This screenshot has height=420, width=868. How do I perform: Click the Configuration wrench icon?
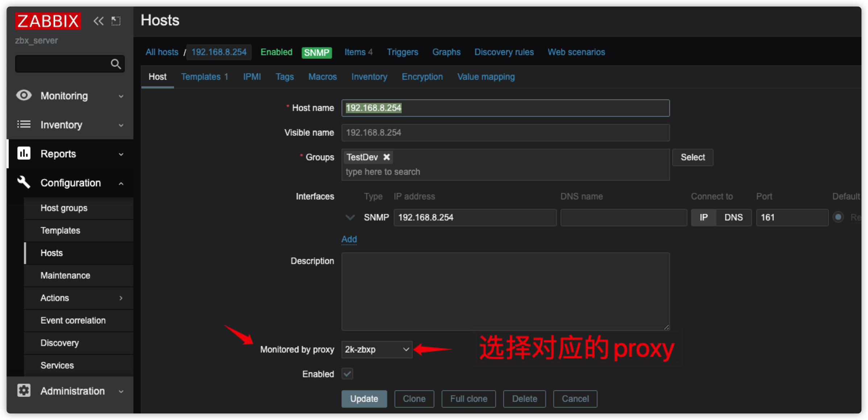[24, 182]
